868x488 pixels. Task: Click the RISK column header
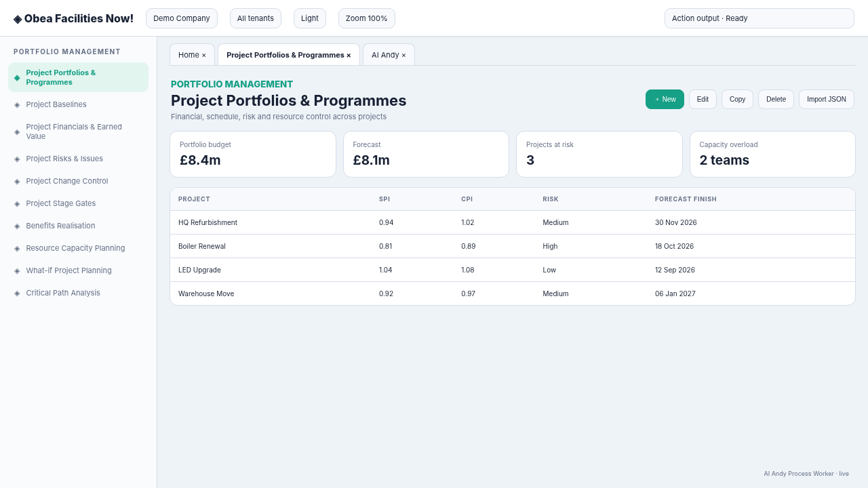(x=551, y=199)
